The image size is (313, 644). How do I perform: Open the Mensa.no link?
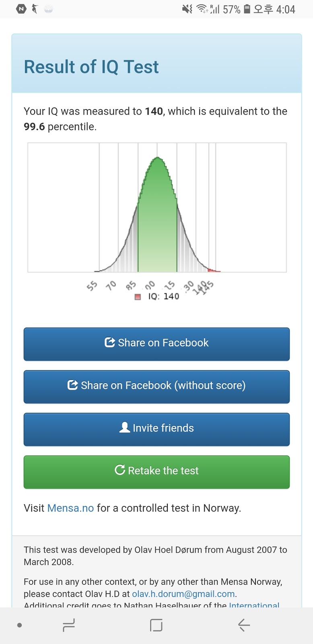[70, 508]
